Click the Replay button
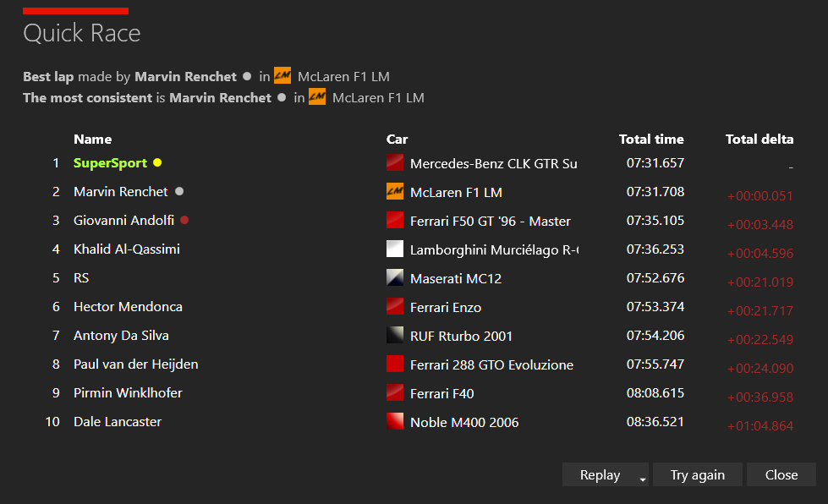Image resolution: width=828 pixels, height=504 pixels. click(600, 475)
